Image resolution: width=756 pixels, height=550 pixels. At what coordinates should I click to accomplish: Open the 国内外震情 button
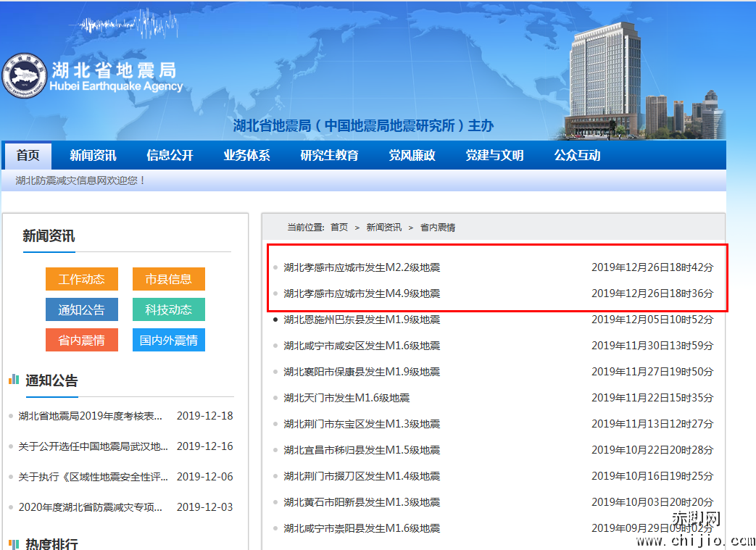point(168,340)
